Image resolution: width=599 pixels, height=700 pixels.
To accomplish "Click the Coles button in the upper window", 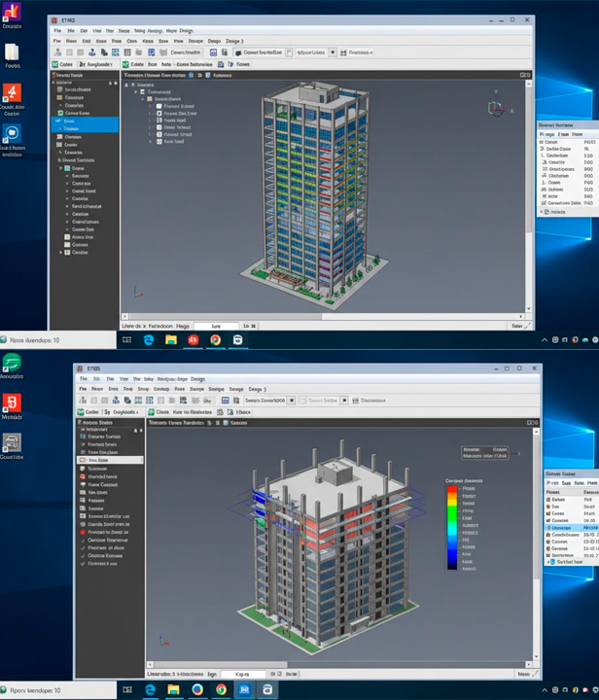I will tap(66, 64).
